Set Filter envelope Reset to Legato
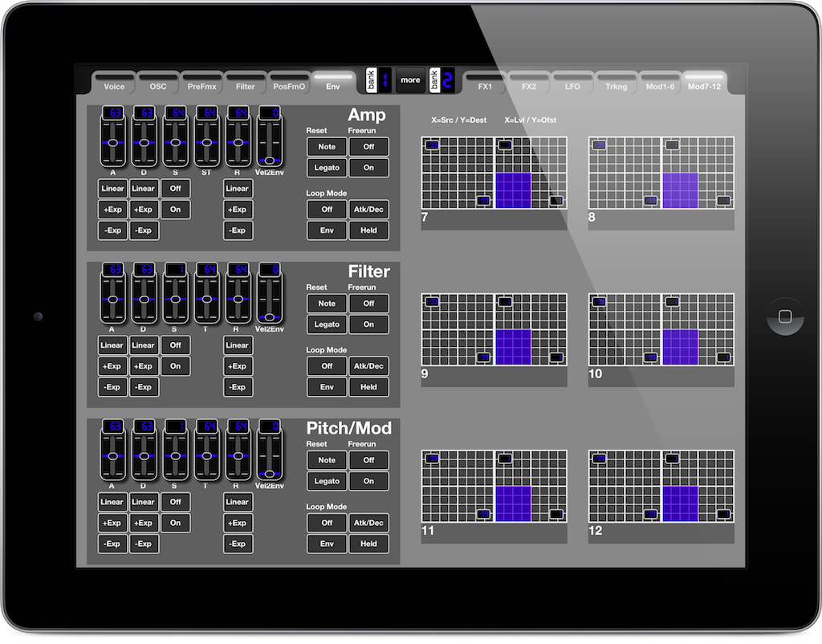 pyautogui.click(x=327, y=324)
